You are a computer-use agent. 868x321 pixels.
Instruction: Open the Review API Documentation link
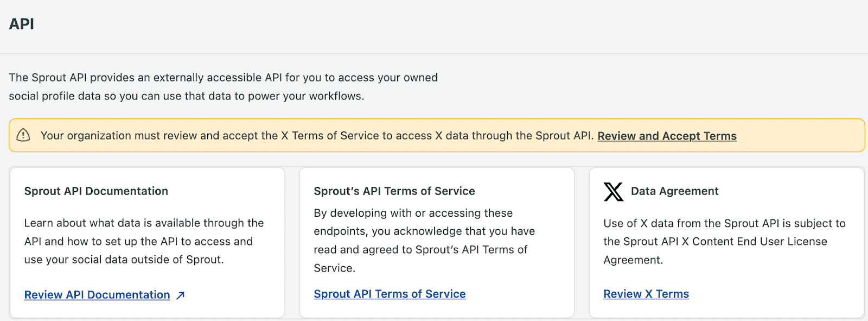[x=97, y=294]
